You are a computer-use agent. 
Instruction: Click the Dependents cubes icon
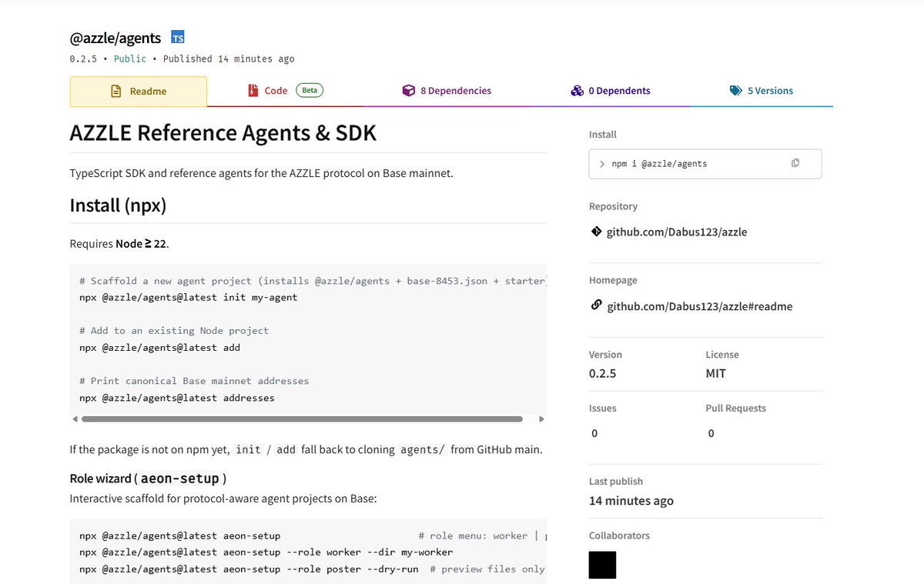coord(577,91)
